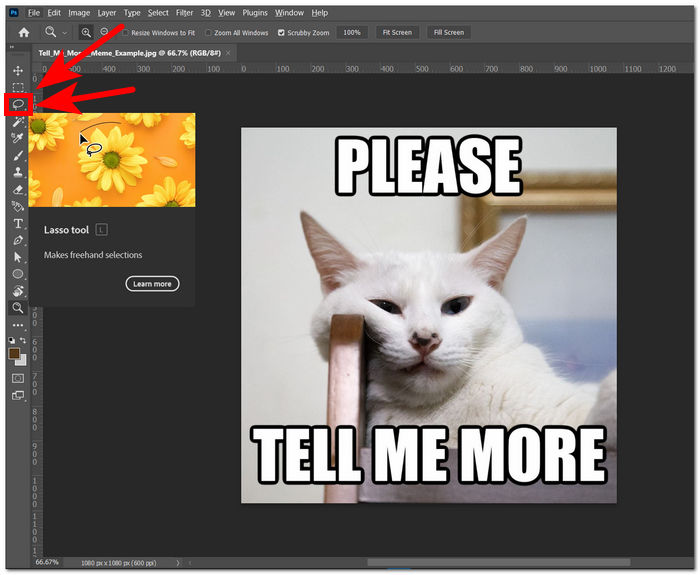This screenshot has width=700, height=575.
Task: Change the screen mode icon
Action: tap(18, 396)
